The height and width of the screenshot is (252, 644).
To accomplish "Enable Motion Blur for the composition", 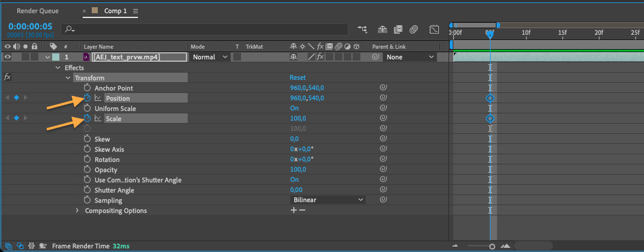I will click(414, 29).
